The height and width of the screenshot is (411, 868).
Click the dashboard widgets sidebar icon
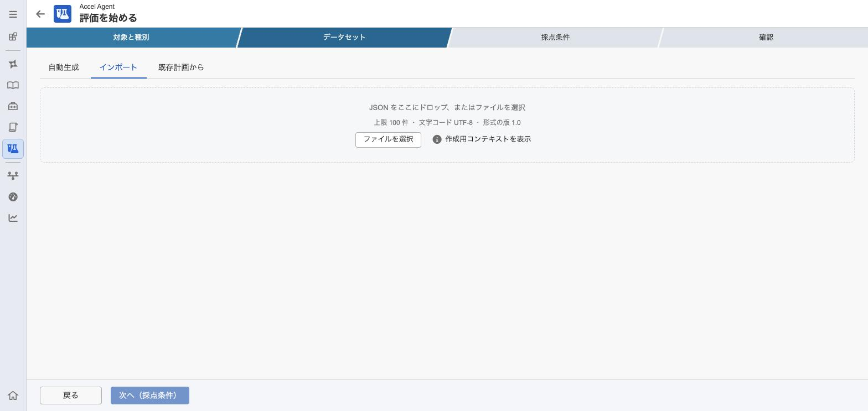(x=13, y=37)
